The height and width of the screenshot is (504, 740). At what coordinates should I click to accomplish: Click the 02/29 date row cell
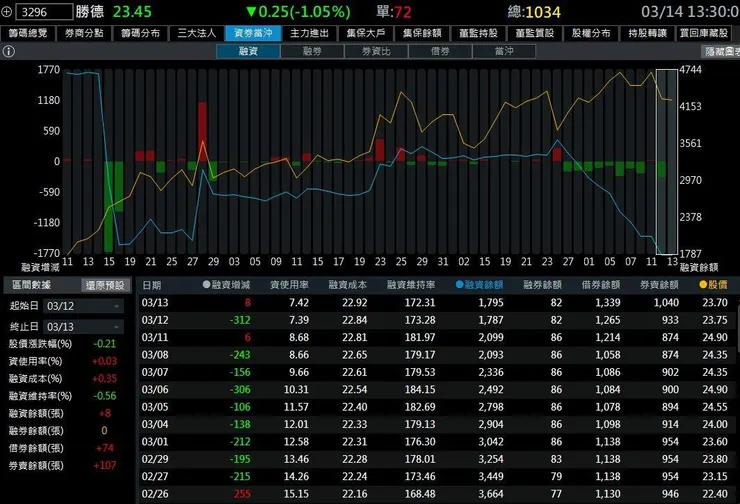[155, 459]
